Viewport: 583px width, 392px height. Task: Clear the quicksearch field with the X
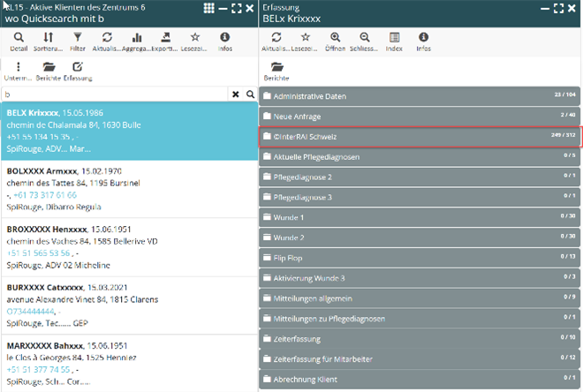(x=236, y=94)
